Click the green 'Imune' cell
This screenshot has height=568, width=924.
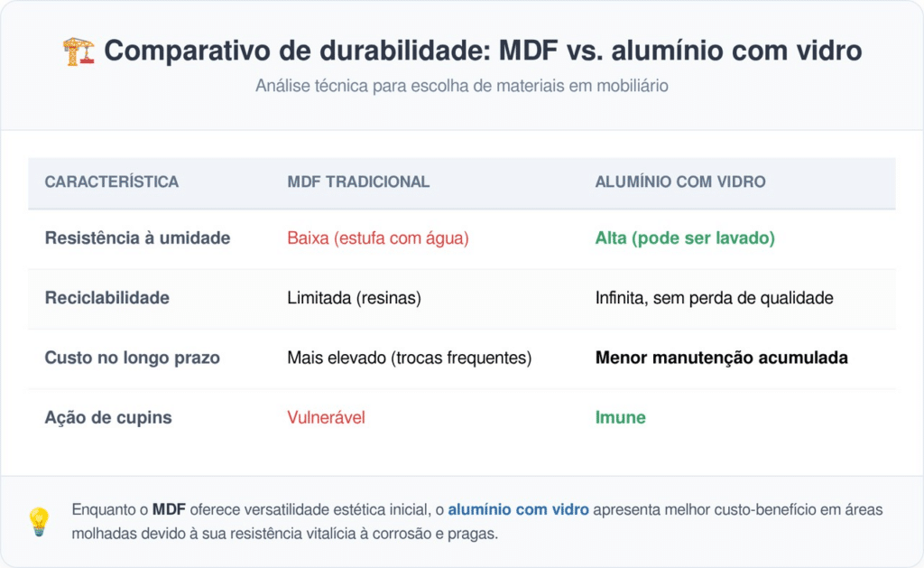(620, 417)
